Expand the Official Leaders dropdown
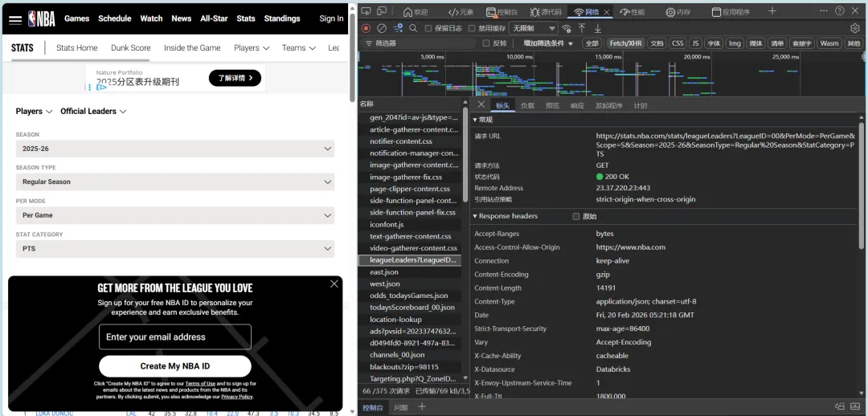Screen dimensions: 868x416 point(93,111)
